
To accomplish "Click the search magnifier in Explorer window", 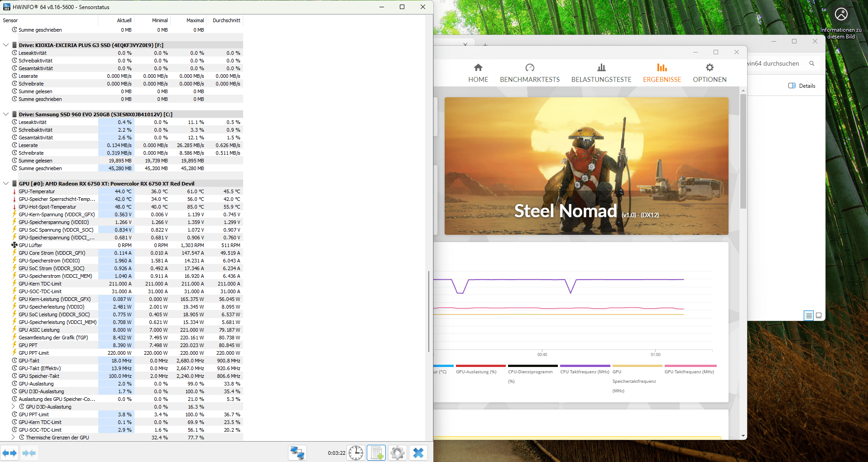I will [812, 64].
